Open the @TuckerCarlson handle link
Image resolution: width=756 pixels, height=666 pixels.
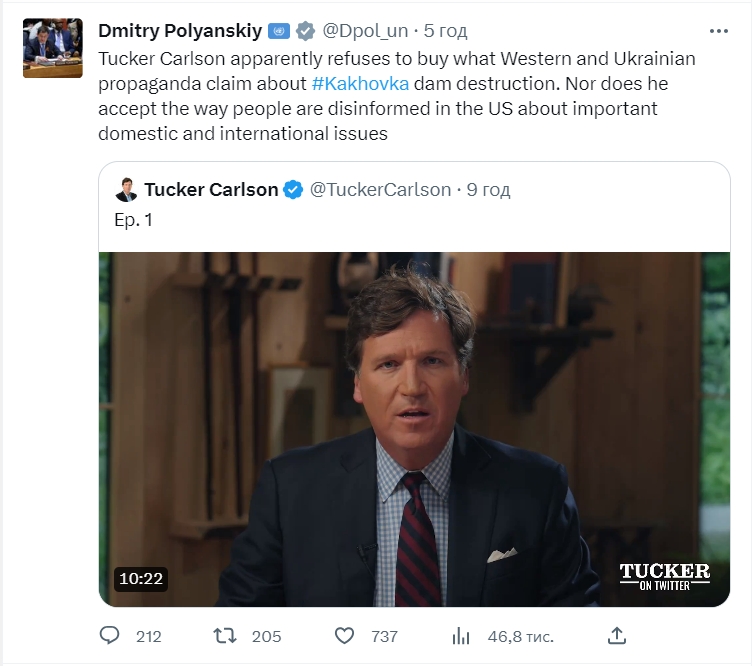(x=380, y=190)
